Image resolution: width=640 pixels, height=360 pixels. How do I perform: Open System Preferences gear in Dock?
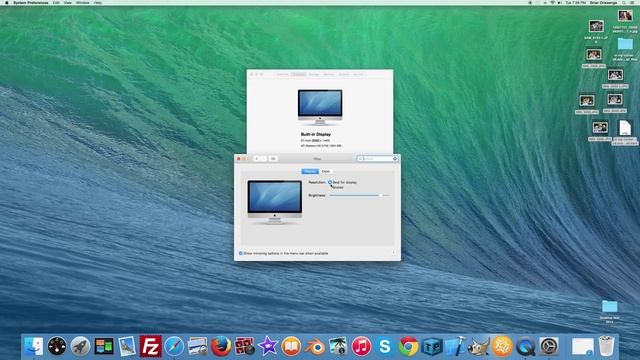click(x=549, y=346)
